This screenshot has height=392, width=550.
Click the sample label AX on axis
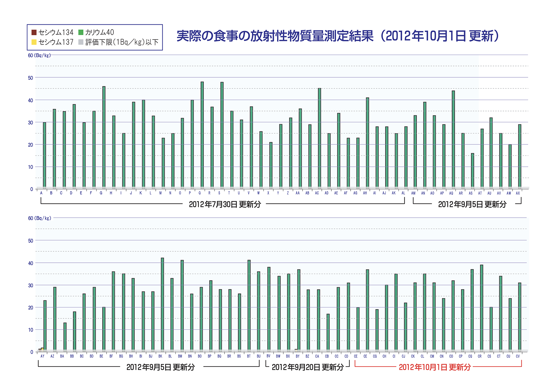tap(518, 193)
